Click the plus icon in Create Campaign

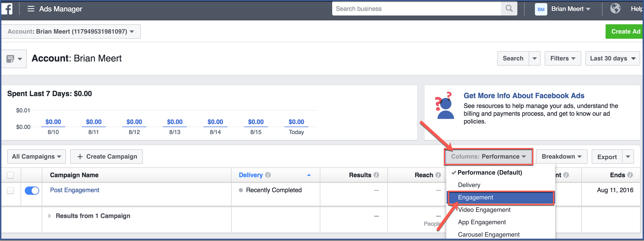click(80, 157)
